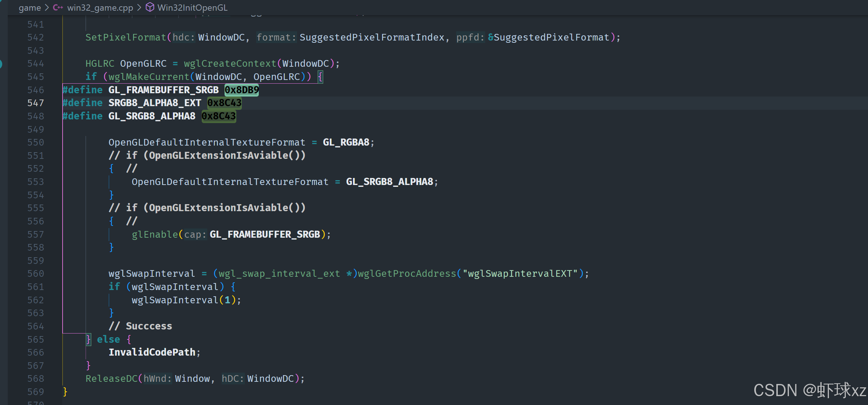The width and height of the screenshot is (868, 405).
Task: Click the hdc: inlay hint in SetPixelFormat
Action: tap(183, 38)
